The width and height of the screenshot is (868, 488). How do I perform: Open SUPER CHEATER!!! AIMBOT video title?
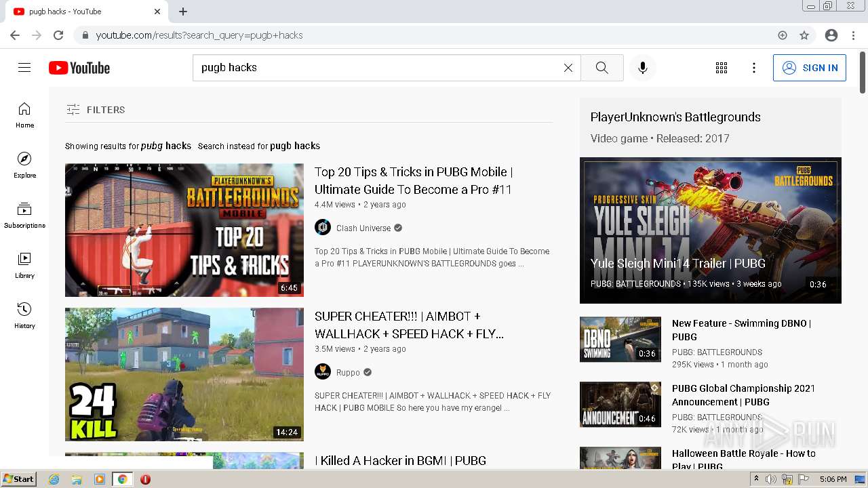pyautogui.click(x=410, y=325)
